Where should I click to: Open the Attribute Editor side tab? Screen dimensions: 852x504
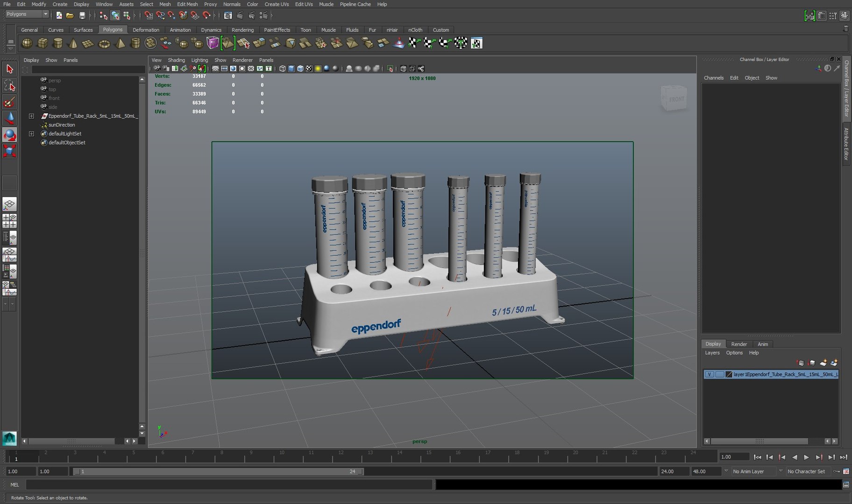tap(846, 144)
